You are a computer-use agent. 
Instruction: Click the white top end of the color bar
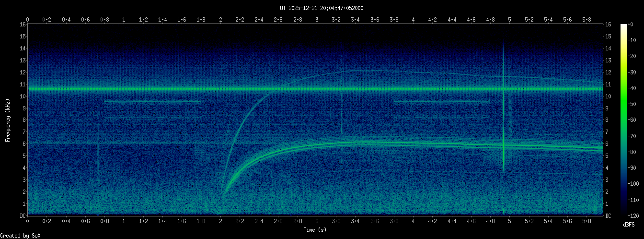tap(623, 26)
